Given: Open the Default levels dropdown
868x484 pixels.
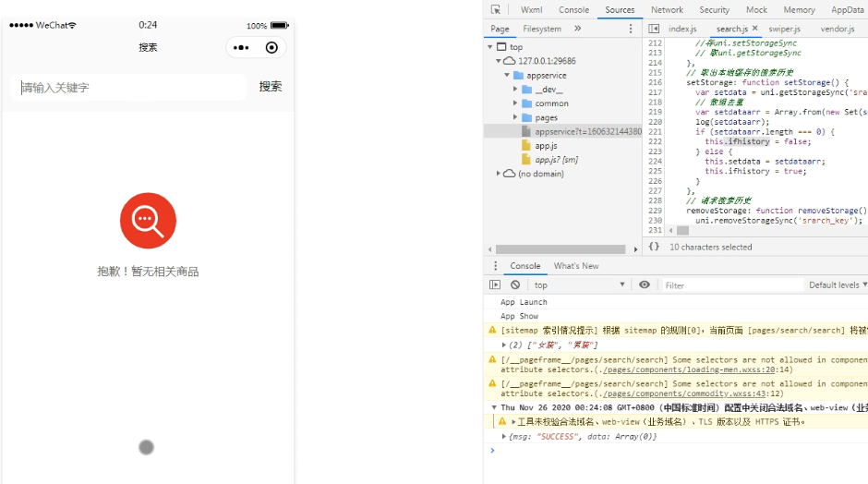Looking at the screenshot, I should [838, 284].
